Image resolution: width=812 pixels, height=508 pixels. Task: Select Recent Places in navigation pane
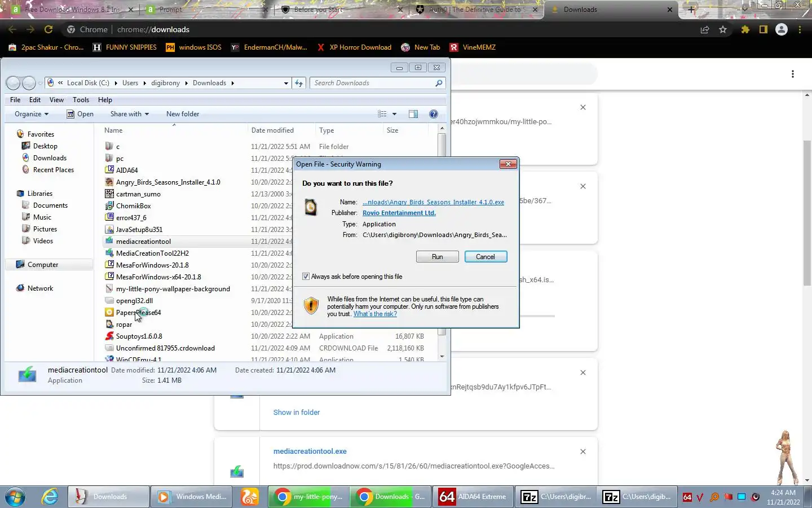tap(53, 170)
